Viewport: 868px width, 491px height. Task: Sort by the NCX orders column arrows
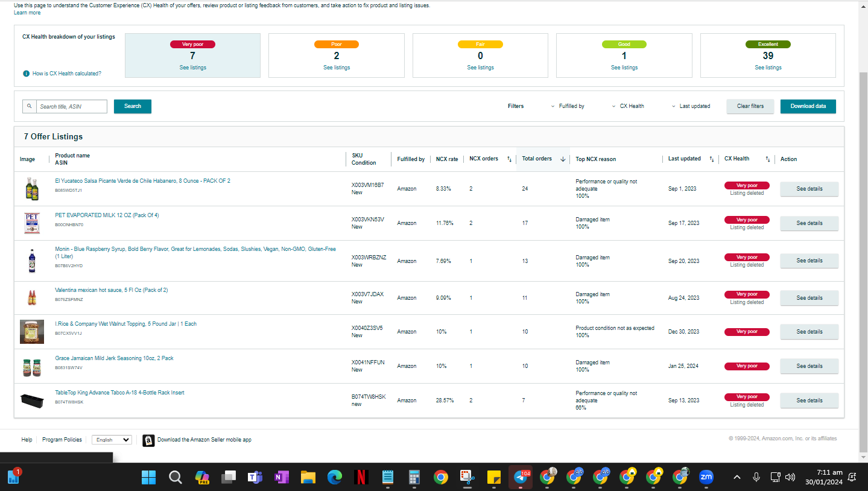coord(509,159)
